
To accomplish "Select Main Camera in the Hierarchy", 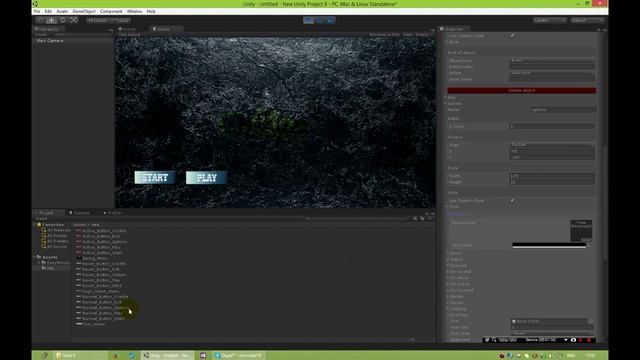I will (x=50, y=41).
